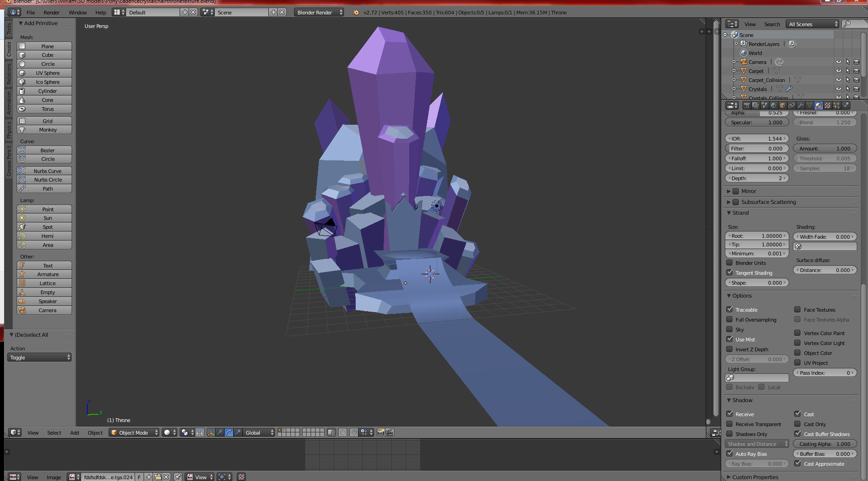Open the All Scenes display dropdown
The height and width of the screenshot is (481, 868).
[x=813, y=24]
